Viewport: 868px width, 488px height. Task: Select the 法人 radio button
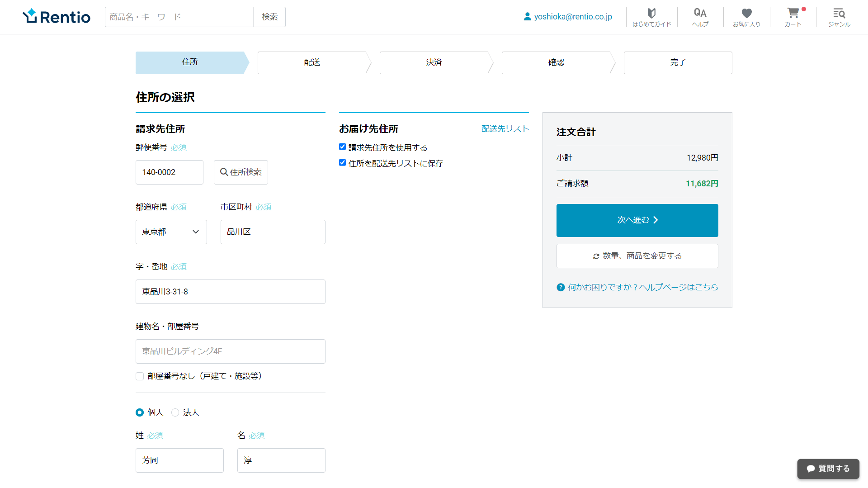click(x=175, y=412)
